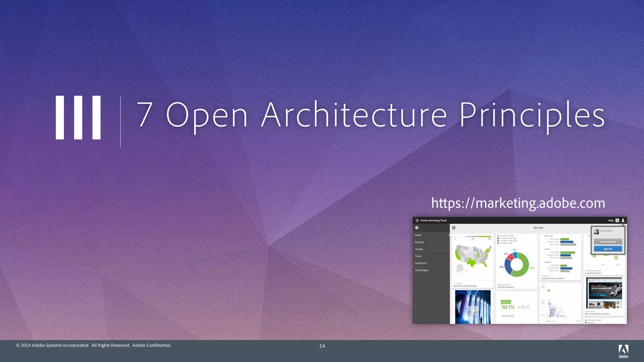Open Campaigns in the sidebar
This screenshot has width=644, height=362.
tap(431, 270)
